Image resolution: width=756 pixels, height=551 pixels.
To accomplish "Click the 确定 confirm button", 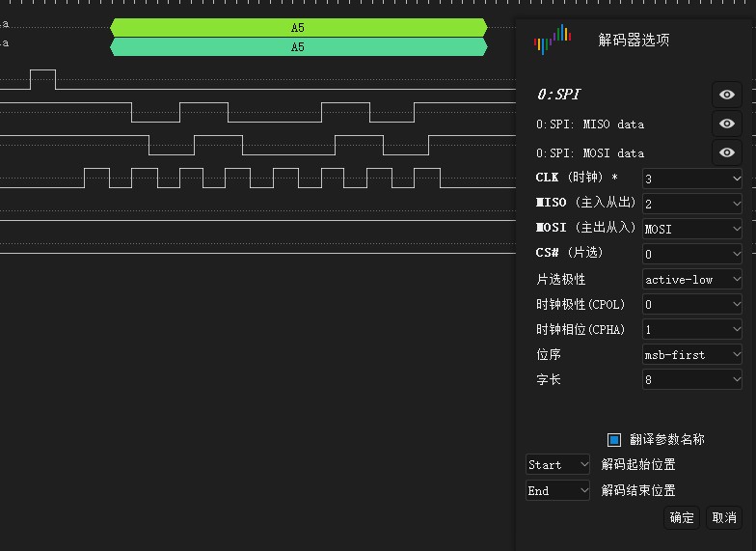I will (682, 517).
